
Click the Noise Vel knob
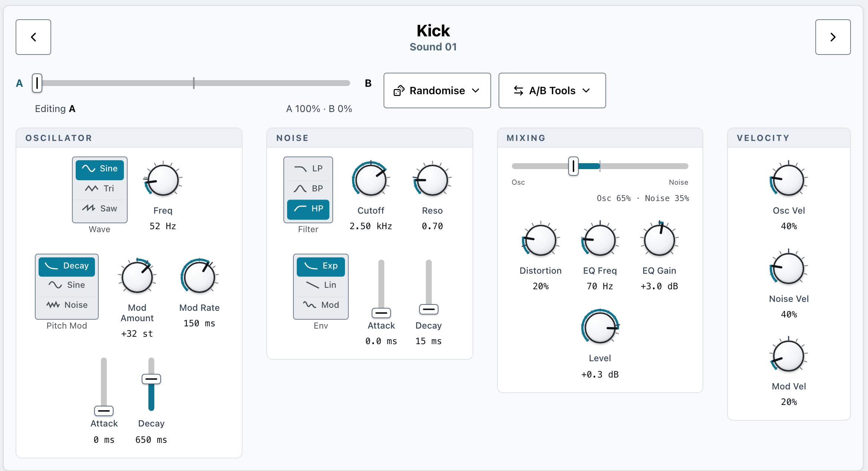[789, 269]
